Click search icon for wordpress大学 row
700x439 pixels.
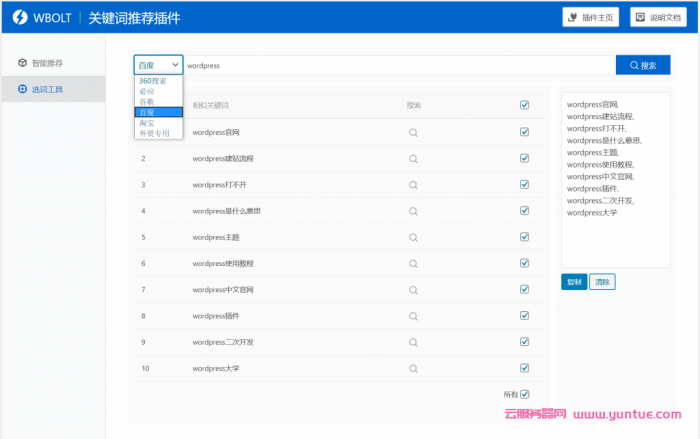coord(413,368)
